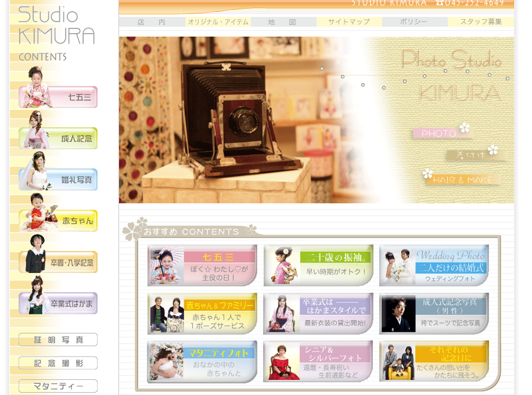Image resolution: width=532 pixels, height=395 pixels.
Task: Open the サイトマップ page
Action: [349, 22]
